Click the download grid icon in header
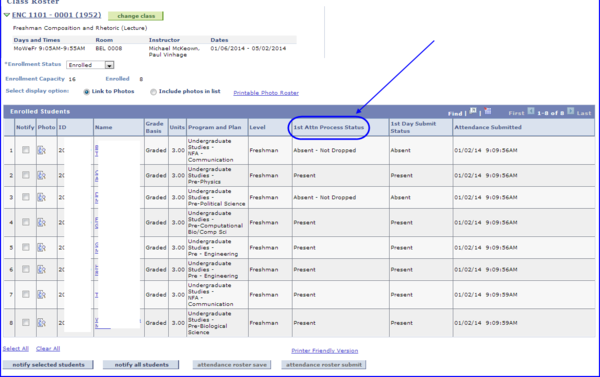The height and width of the screenshot is (377, 600). pos(488,111)
